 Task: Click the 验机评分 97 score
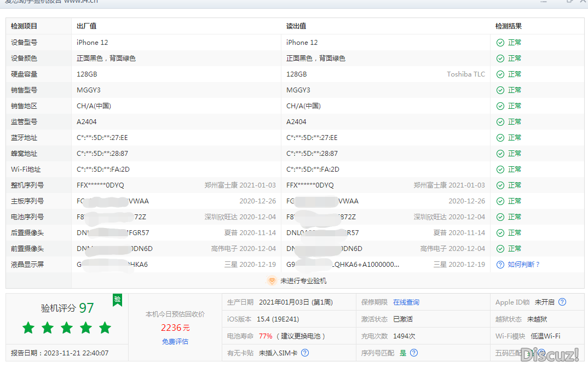67,308
